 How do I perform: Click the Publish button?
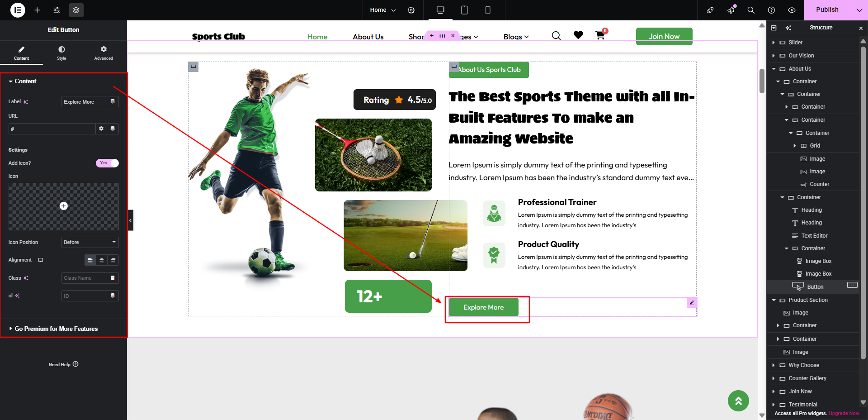(x=827, y=10)
